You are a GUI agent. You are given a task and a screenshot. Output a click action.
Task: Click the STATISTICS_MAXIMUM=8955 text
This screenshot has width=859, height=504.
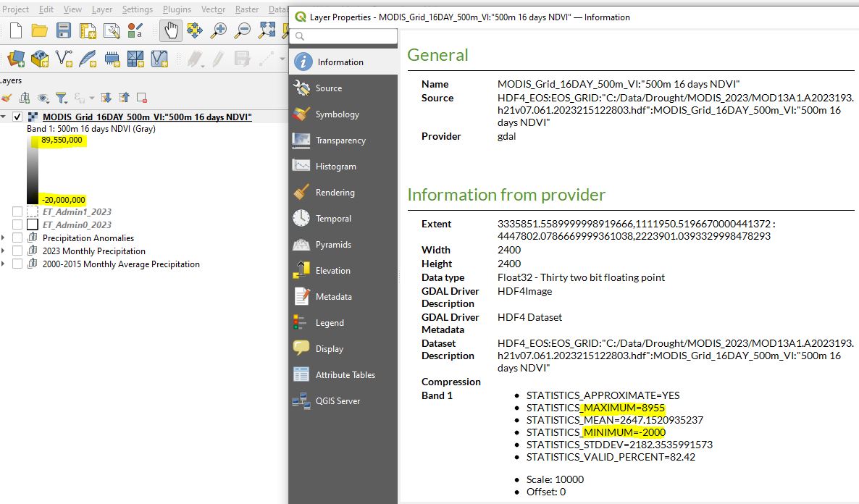point(595,408)
